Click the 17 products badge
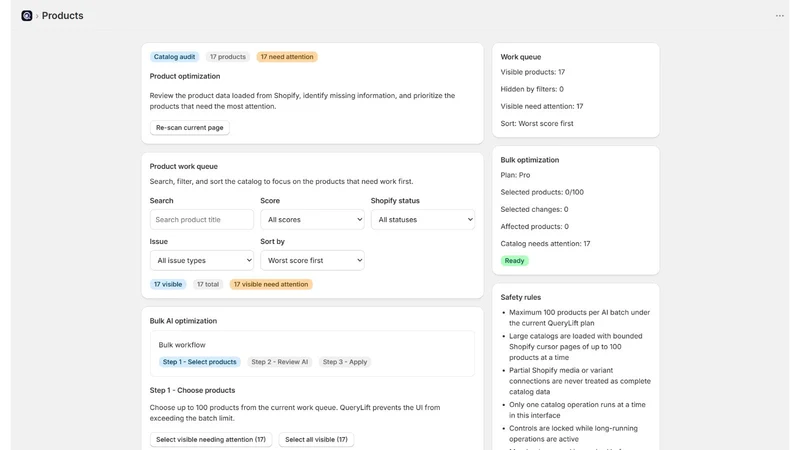 click(228, 57)
